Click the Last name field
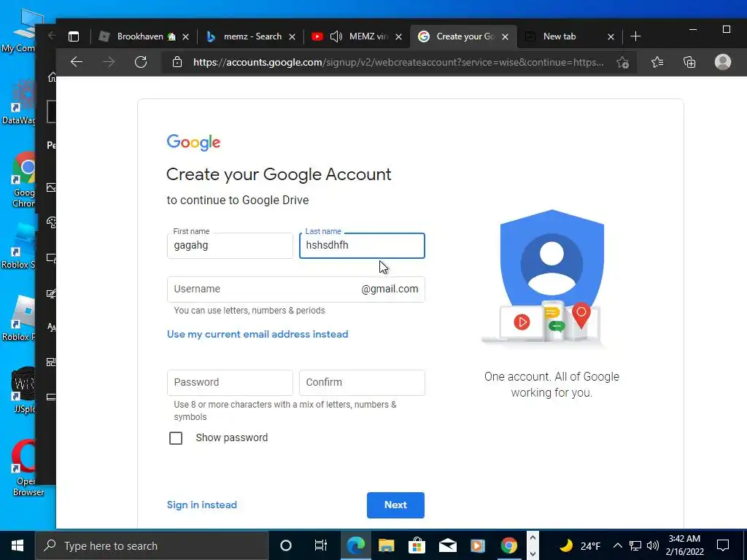The image size is (747, 560). click(x=362, y=246)
